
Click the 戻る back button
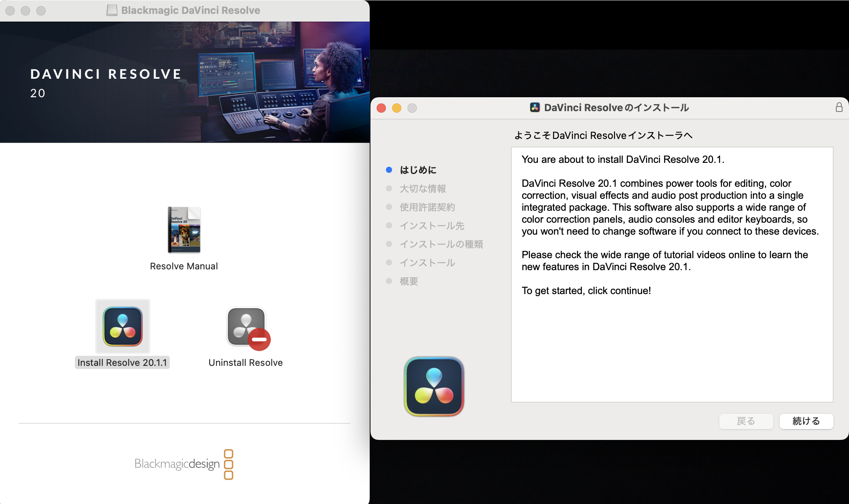coord(746,421)
